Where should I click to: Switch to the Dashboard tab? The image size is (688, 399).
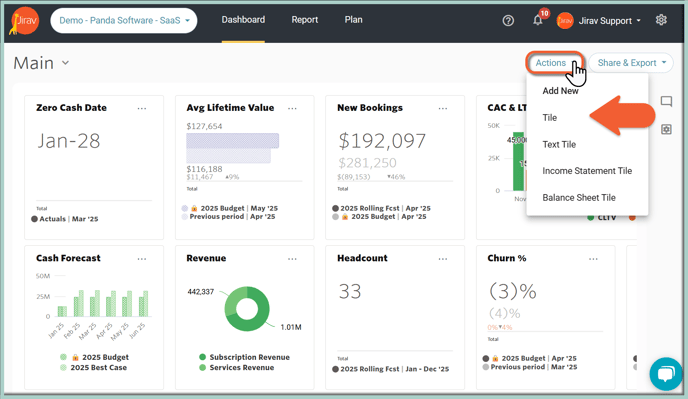pos(243,20)
